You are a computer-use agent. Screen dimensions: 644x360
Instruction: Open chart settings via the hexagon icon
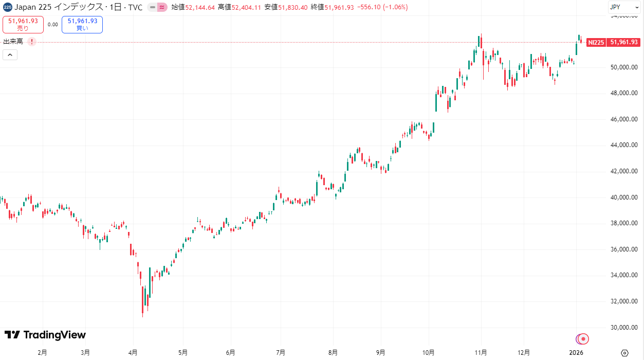click(x=625, y=353)
